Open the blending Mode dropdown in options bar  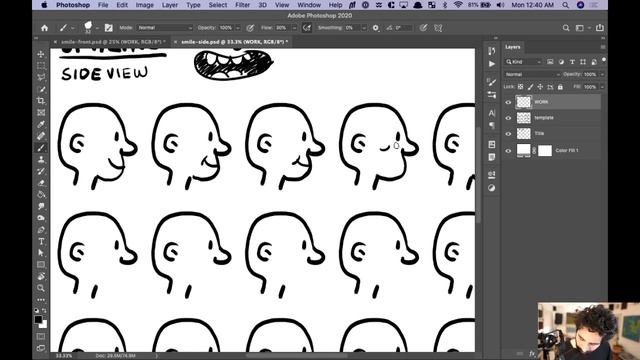point(164,28)
